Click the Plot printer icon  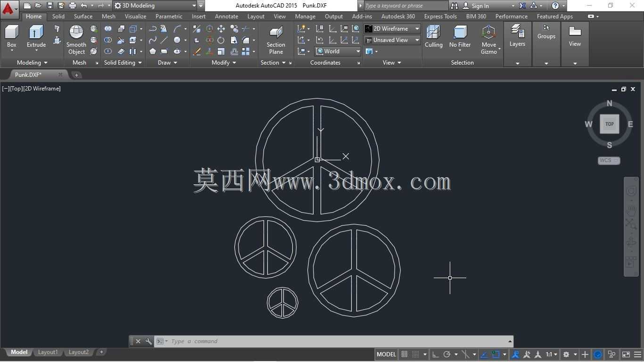[x=72, y=6]
